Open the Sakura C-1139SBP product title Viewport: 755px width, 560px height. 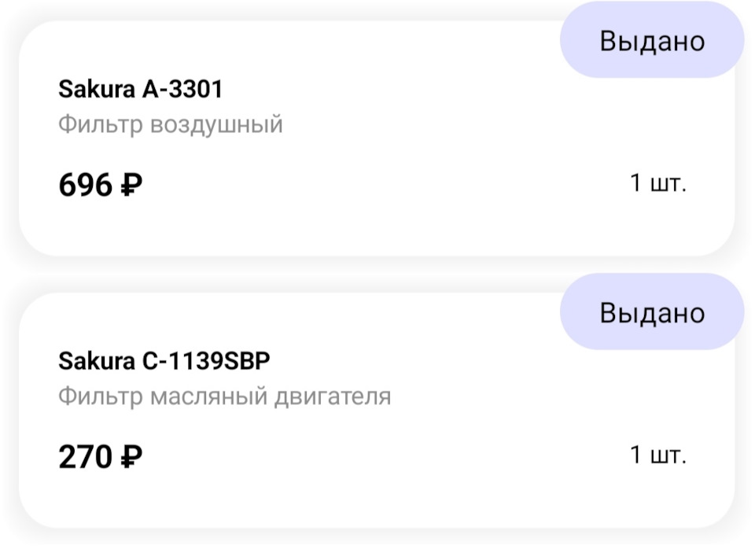[x=164, y=361]
